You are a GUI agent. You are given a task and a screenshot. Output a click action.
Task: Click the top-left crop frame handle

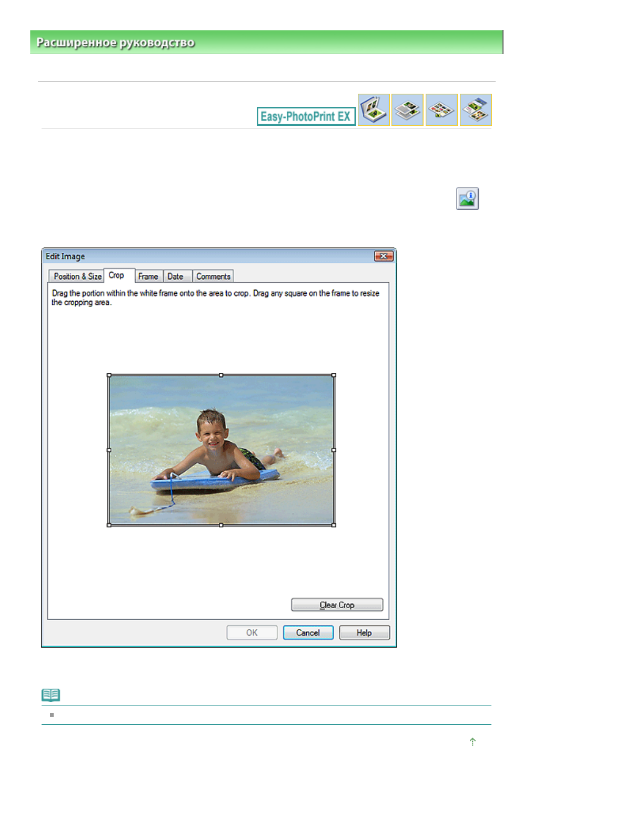click(x=109, y=375)
